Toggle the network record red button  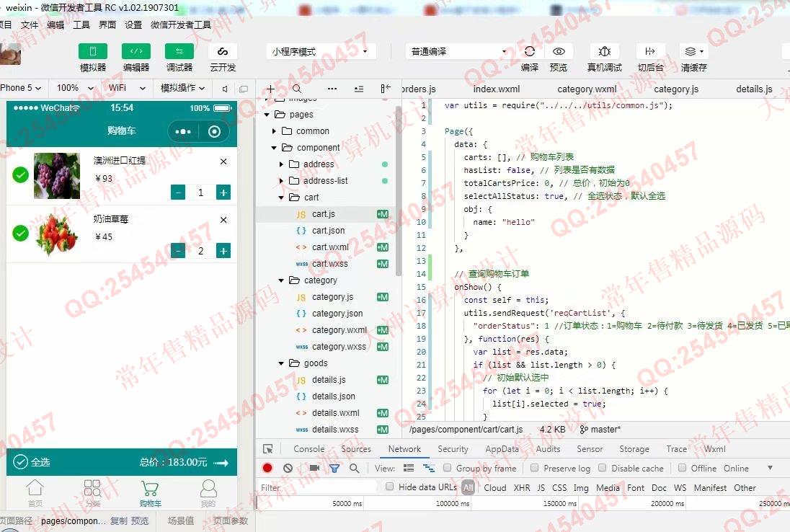click(267, 468)
